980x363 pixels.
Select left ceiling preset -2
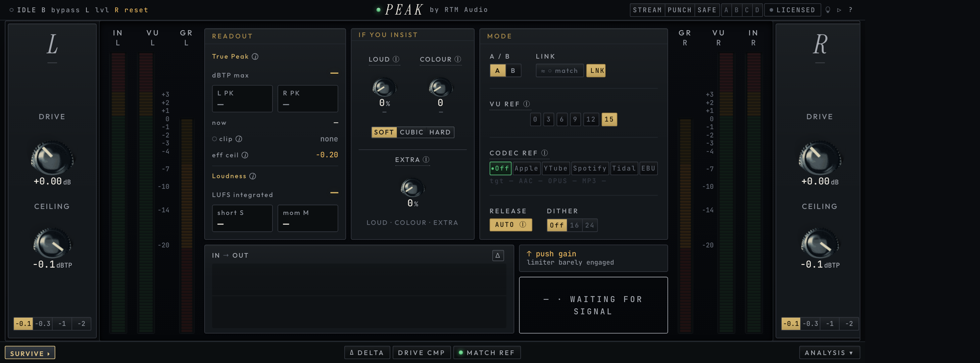click(x=81, y=324)
